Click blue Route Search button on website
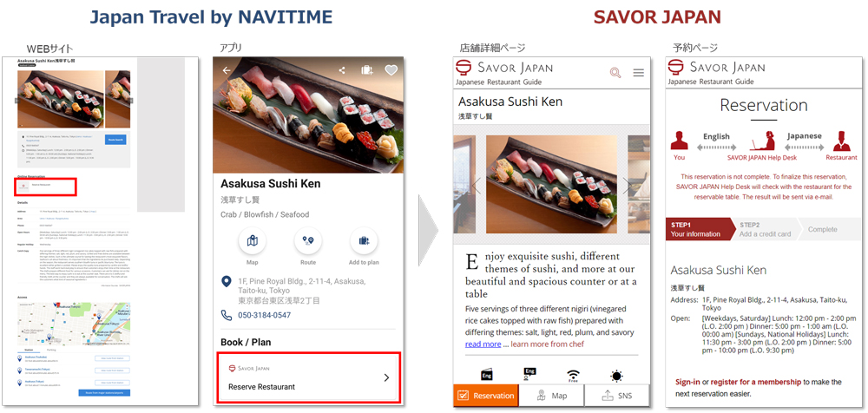 (115, 141)
